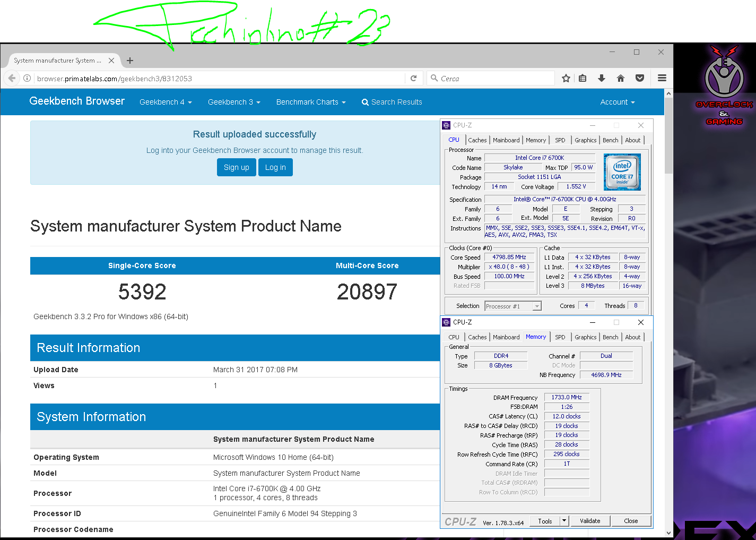Click the Validate button in CPU-Z
Viewport: 756px width, 540px height.
coord(590,521)
